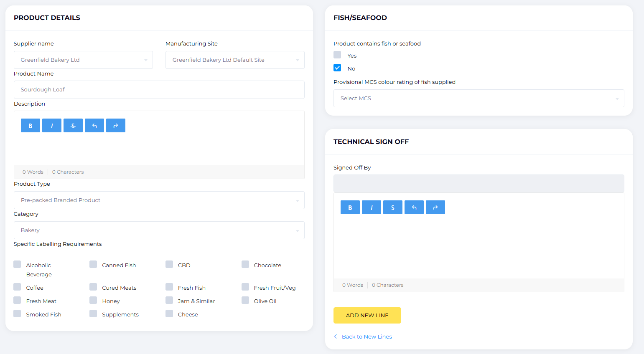Viewport: 644px width, 354px height.
Task: Toggle Italic in the Description editor
Action: click(52, 126)
